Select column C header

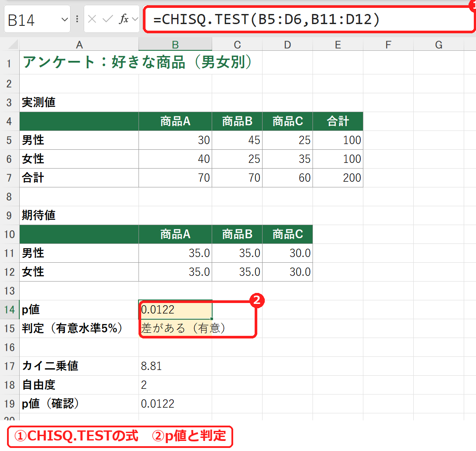tap(237, 45)
